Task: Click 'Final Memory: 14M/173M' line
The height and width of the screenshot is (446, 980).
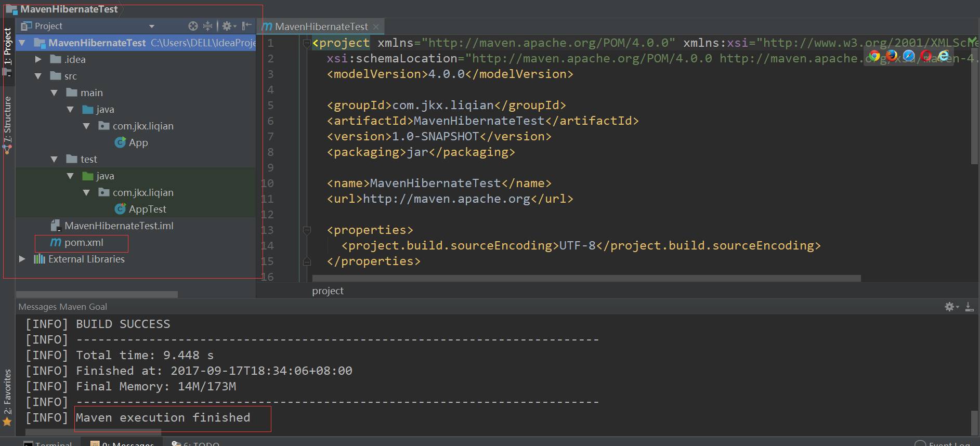Action: (x=156, y=386)
